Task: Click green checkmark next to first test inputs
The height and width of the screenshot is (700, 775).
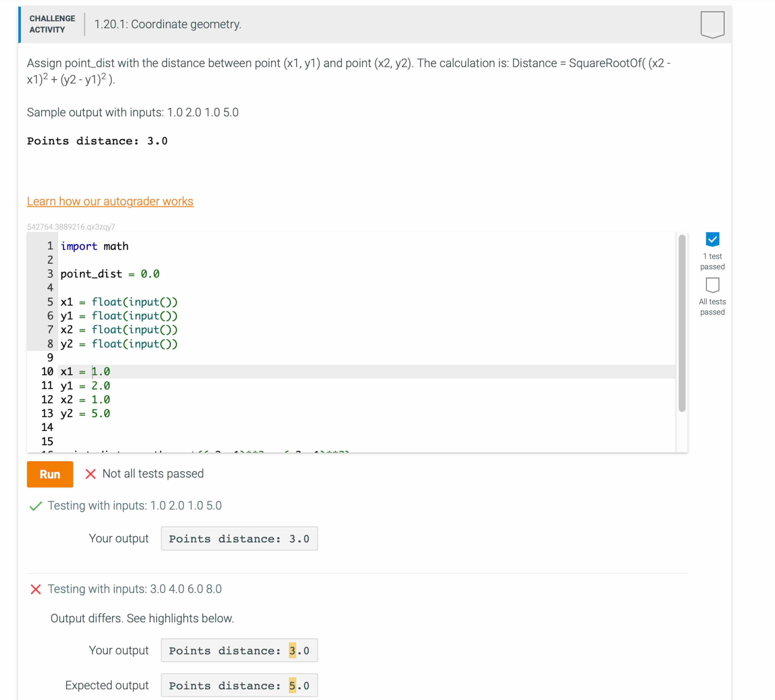Action: pyautogui.click(x=35, y=506)
